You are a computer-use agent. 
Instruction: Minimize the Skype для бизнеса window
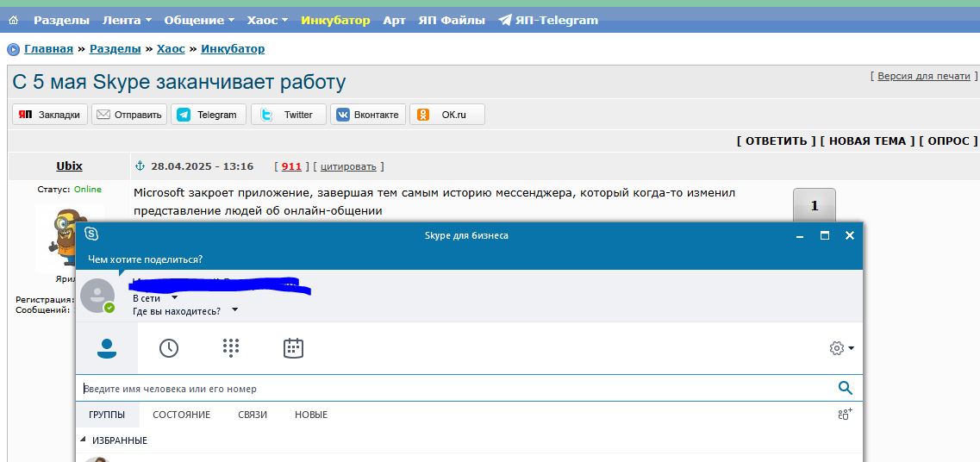[x=799, y=235]
